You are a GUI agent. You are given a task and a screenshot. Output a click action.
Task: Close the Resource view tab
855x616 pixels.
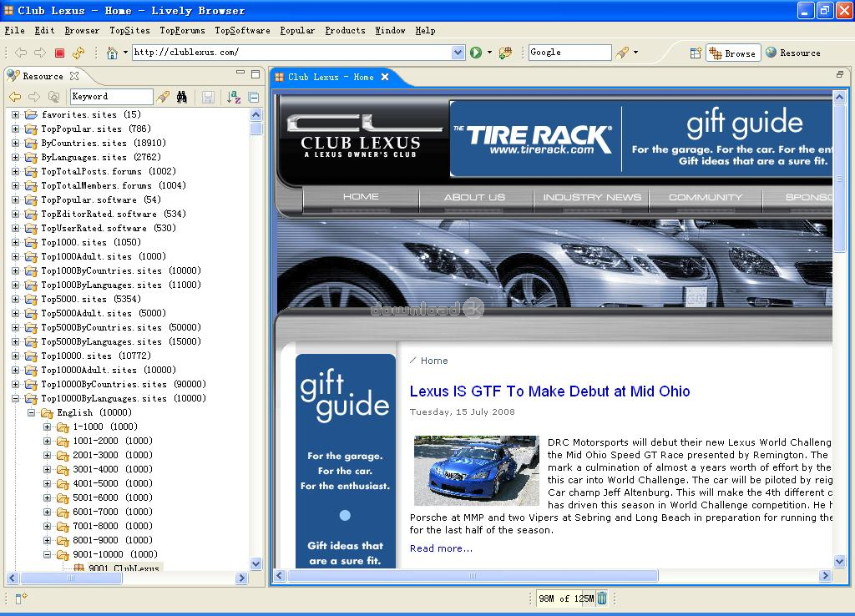(x=74, y=76)
